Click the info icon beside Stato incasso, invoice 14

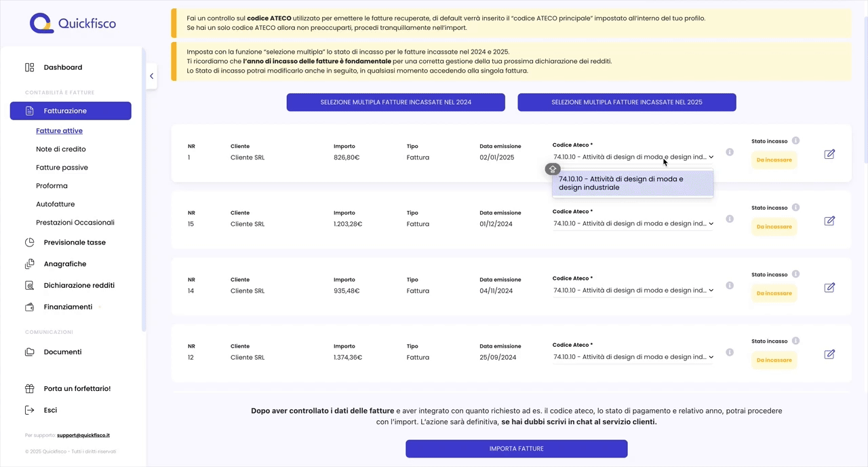point(795,274)
